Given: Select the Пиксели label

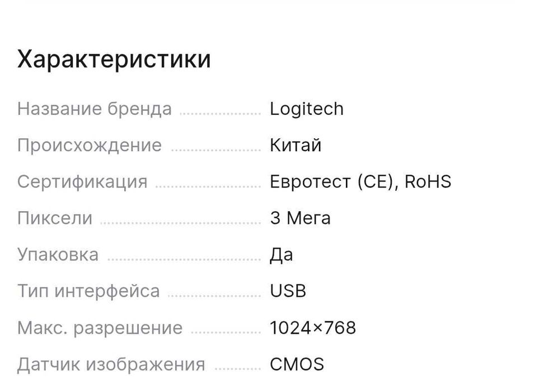Looking at the screenshot, I should pyautogui.click(x=55, y=218).
